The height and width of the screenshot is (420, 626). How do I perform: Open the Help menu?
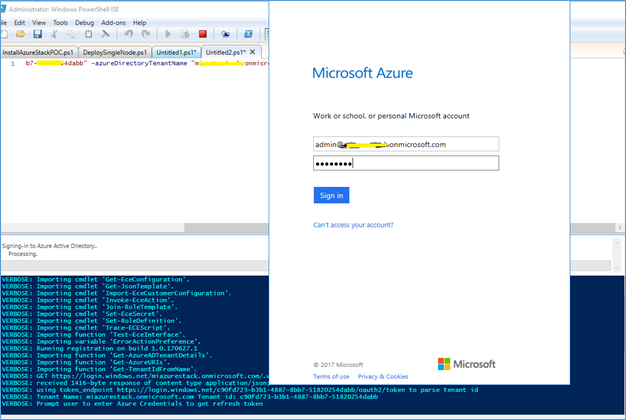[139, 23]
